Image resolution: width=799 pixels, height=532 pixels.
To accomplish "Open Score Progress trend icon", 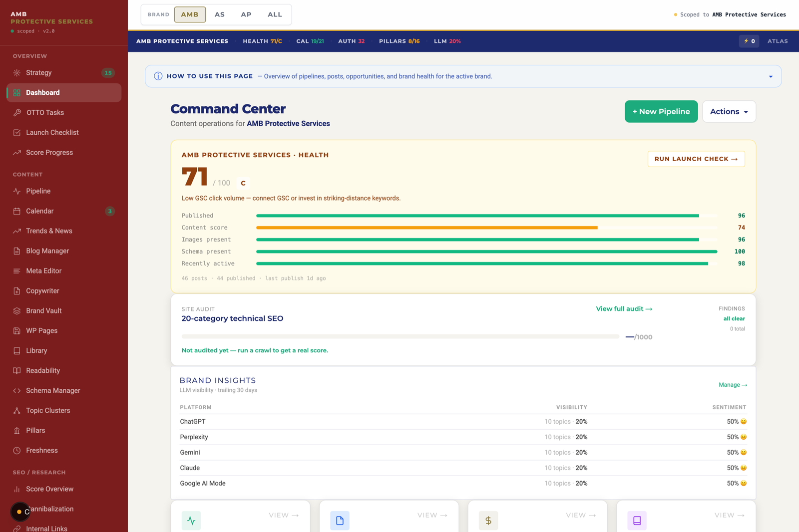I will tap(16, 153).
